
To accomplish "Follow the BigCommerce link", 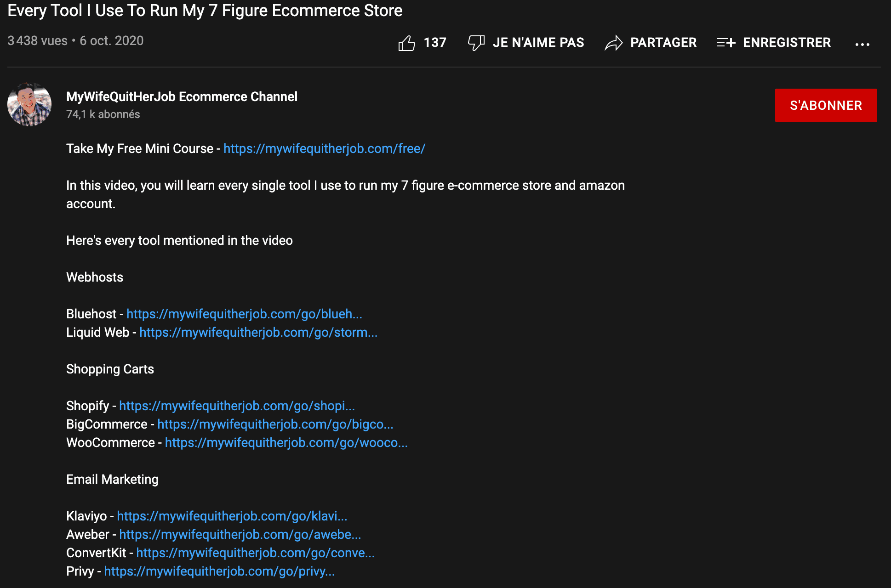I will pyautogui.click(x=275, y=424).
